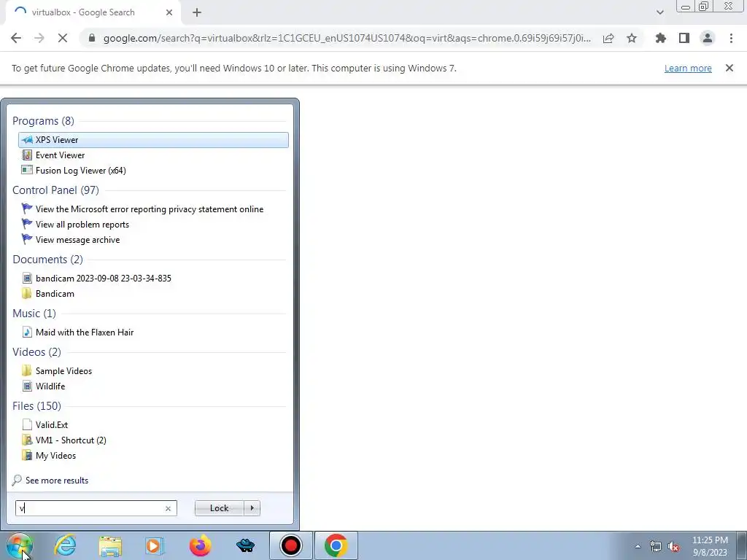Viewport: 747px width, 560px height.
Task: Toggle Chrome side panel
Action: (684, 38)
